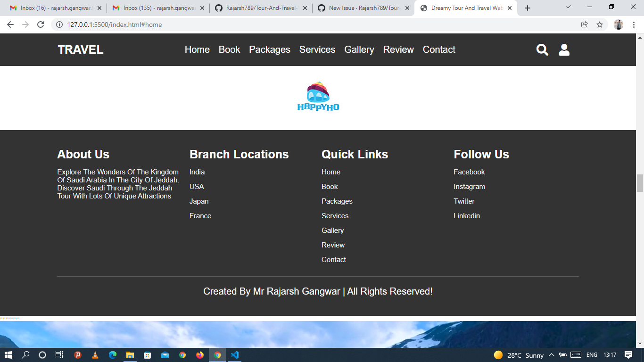Click Services under Quick Links
644x362 pixels.
(335, 216)
